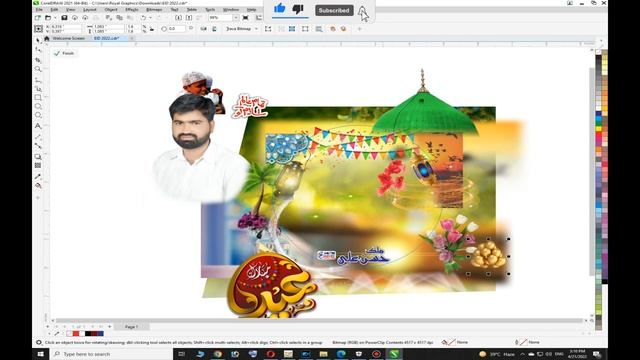Screen dimensions: 640x360
Task: Click the Undo arrow icon
Action: click(143, 18)
